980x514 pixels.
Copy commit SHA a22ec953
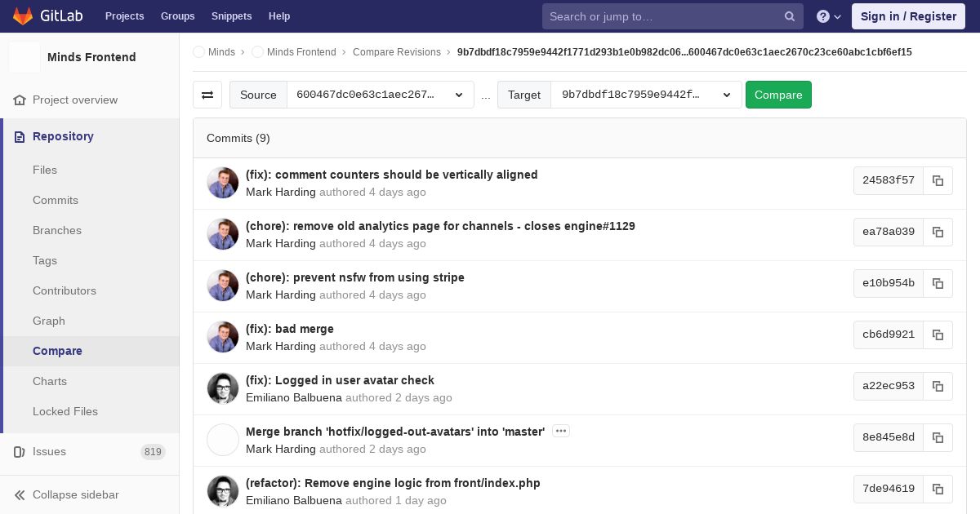coord(938,387)
